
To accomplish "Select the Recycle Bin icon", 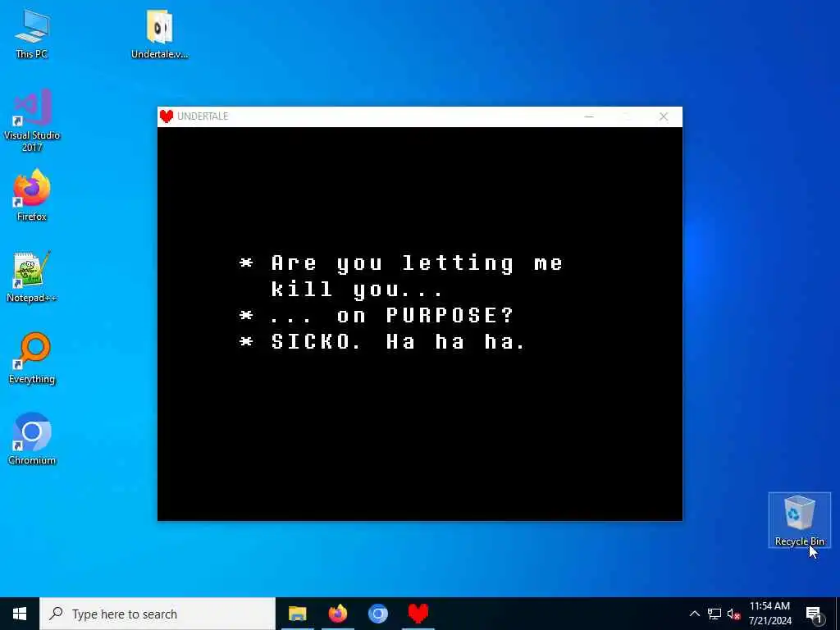I will tap(799, 519).
